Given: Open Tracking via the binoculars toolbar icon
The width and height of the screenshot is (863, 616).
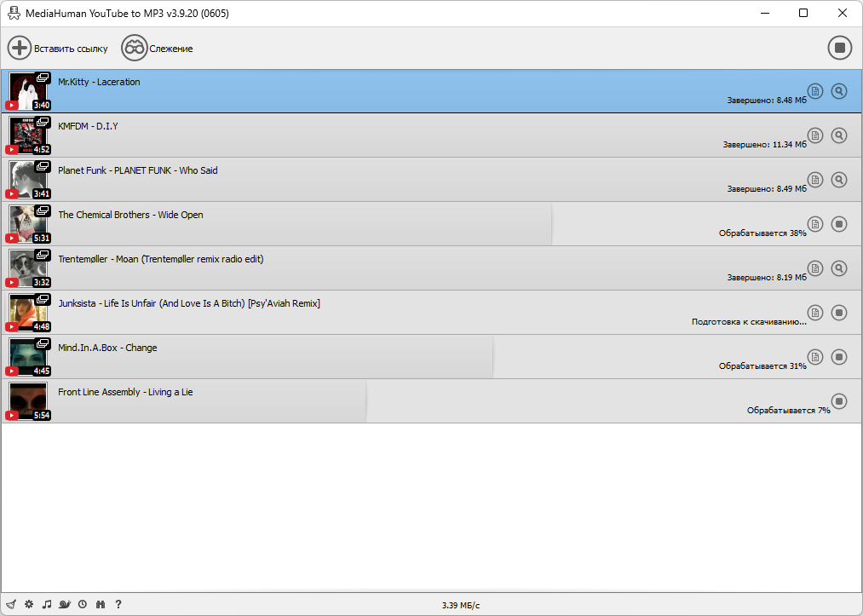Looking at the screenshot, I should 135,48.
